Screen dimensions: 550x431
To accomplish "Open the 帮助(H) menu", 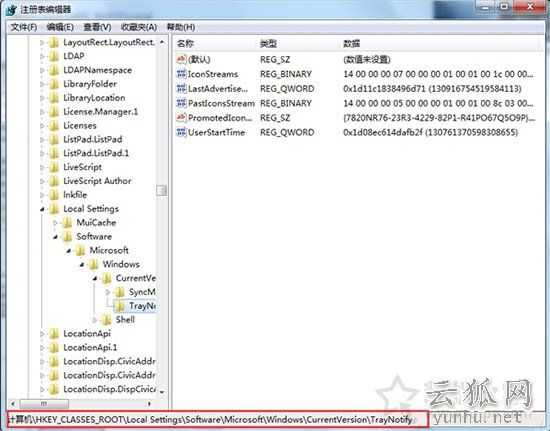I will (x=181, y=27).
